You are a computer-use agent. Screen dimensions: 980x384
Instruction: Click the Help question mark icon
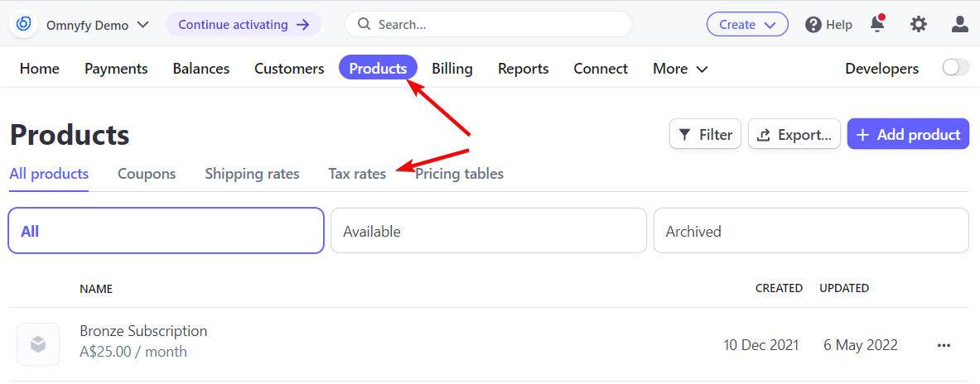[x=813, y=25]
